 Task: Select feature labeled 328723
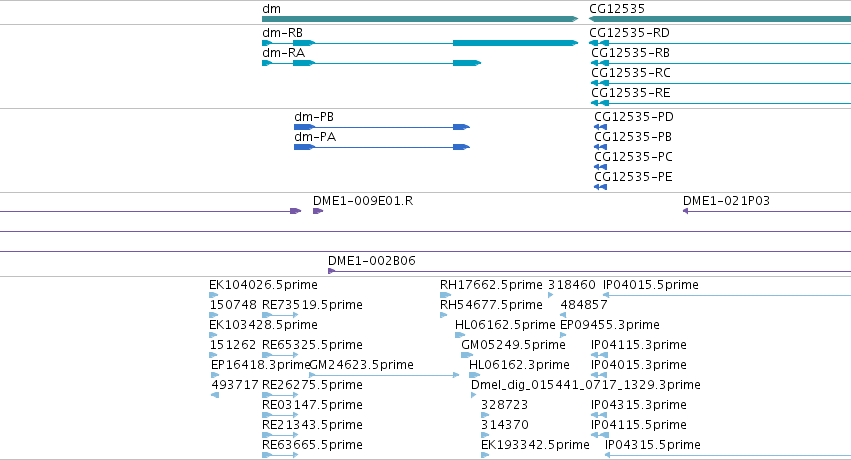504,406
